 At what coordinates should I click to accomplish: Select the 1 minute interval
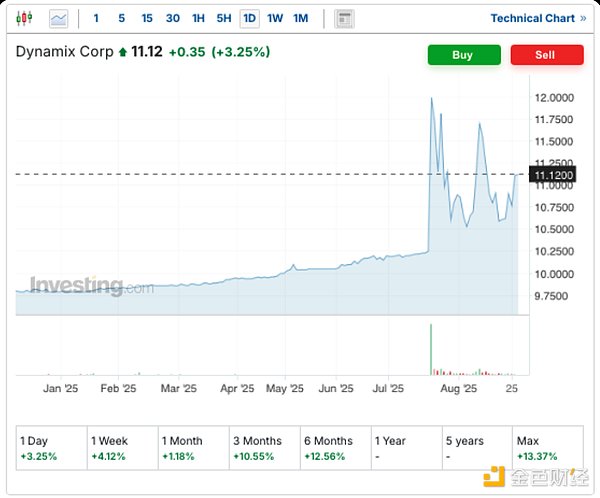click(x=96, y=18)
